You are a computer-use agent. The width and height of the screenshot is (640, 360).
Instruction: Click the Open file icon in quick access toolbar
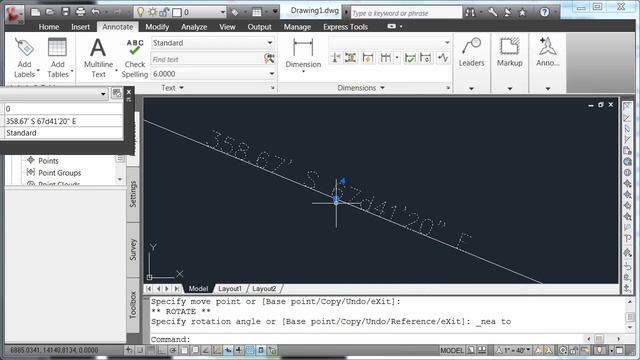(x=51, y=12)
